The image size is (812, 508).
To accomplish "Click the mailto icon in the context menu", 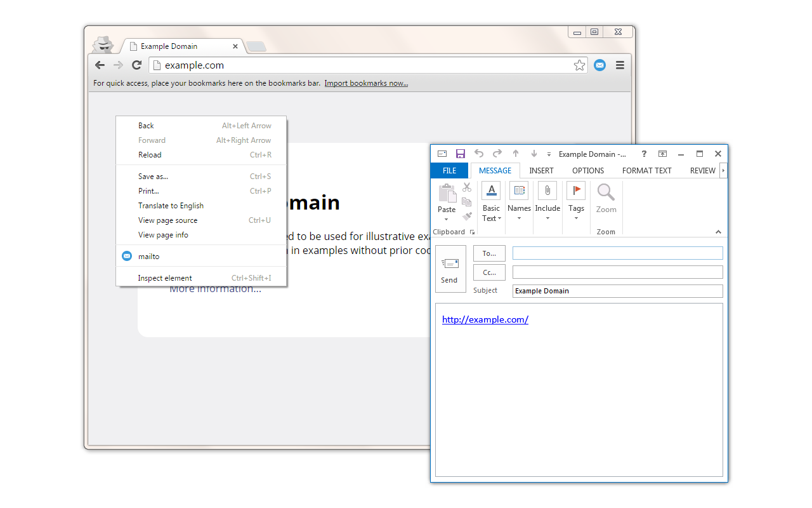I will coord(127,256).
